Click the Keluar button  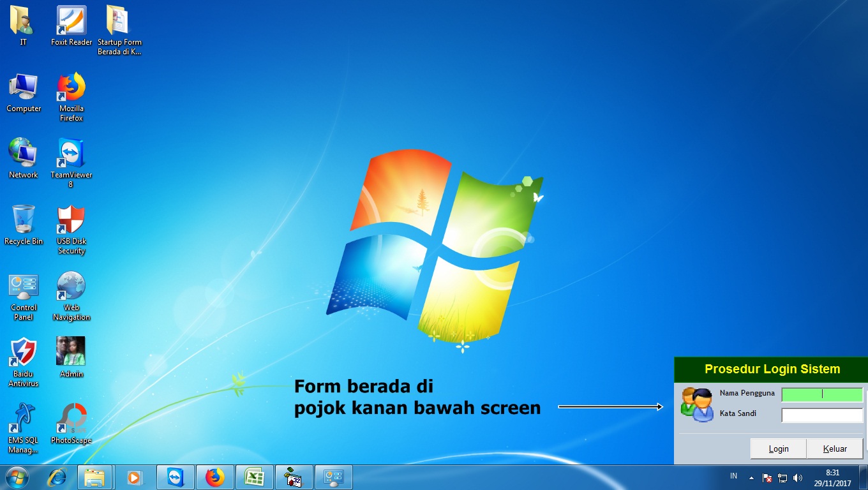tap(835, 449)
